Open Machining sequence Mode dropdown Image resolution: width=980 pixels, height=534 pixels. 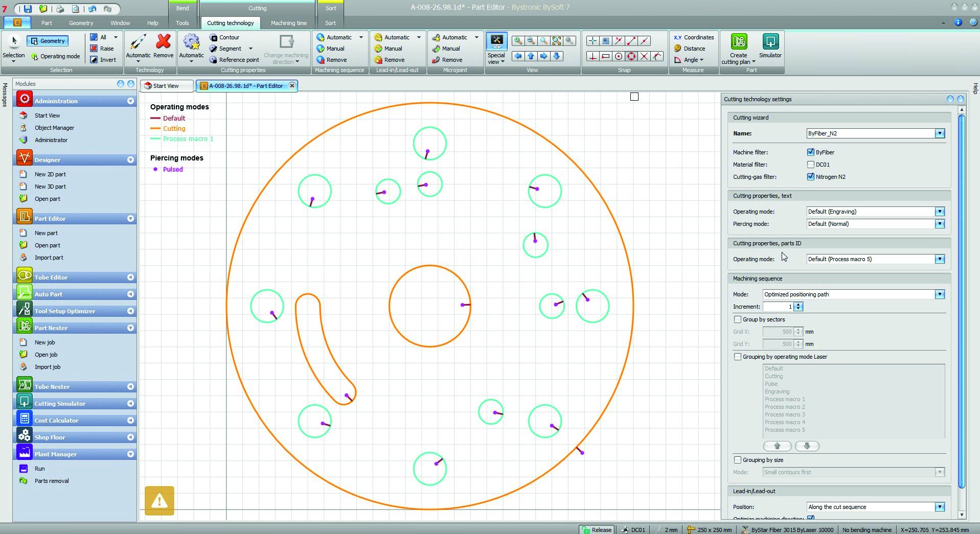pyautogui.click(x=940, y=294)
